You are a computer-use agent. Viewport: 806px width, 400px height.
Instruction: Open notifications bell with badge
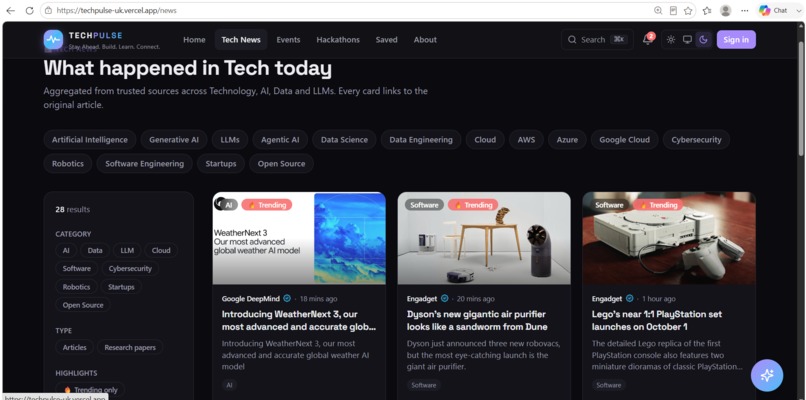click(648, 40)
